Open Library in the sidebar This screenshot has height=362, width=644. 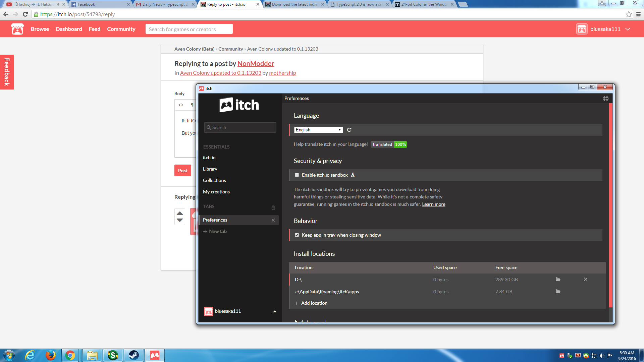(x=210, y=169)
